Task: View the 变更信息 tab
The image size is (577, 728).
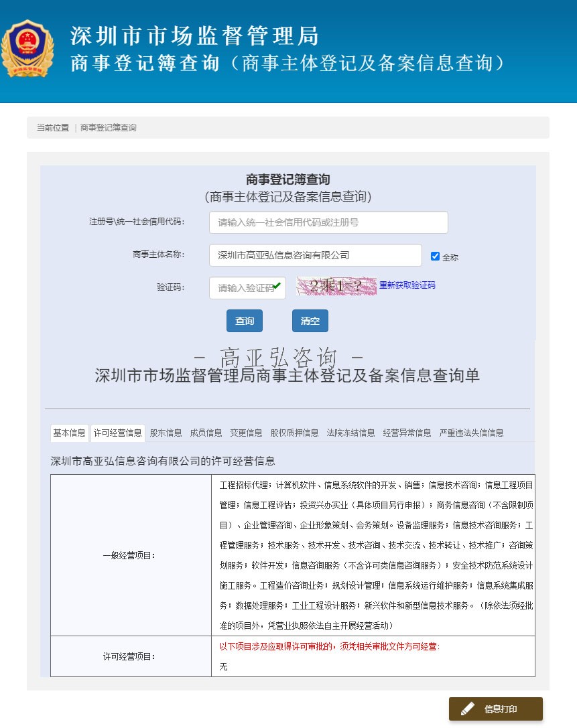Action: (246, 433)
